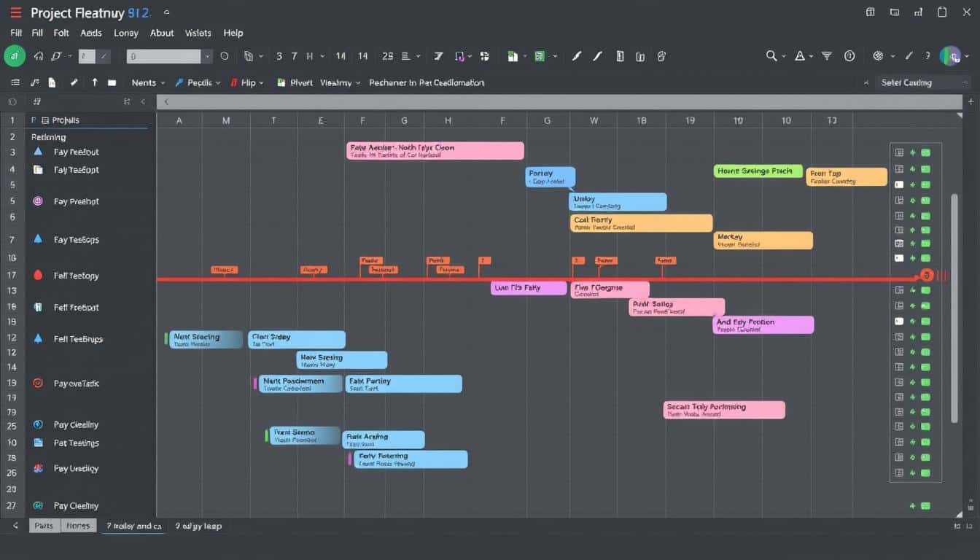Click the home icon in the toolbar
This screenshot has width=980, height=560.
point(38,56)
